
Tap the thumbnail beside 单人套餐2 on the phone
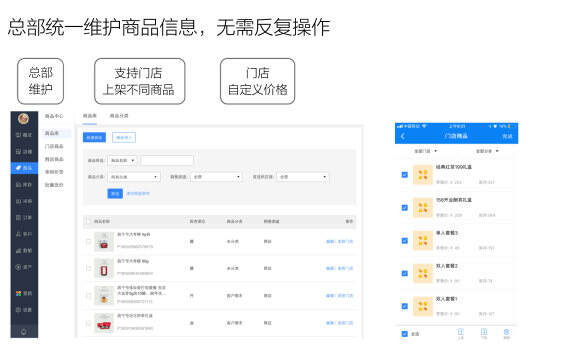[423, 240]
